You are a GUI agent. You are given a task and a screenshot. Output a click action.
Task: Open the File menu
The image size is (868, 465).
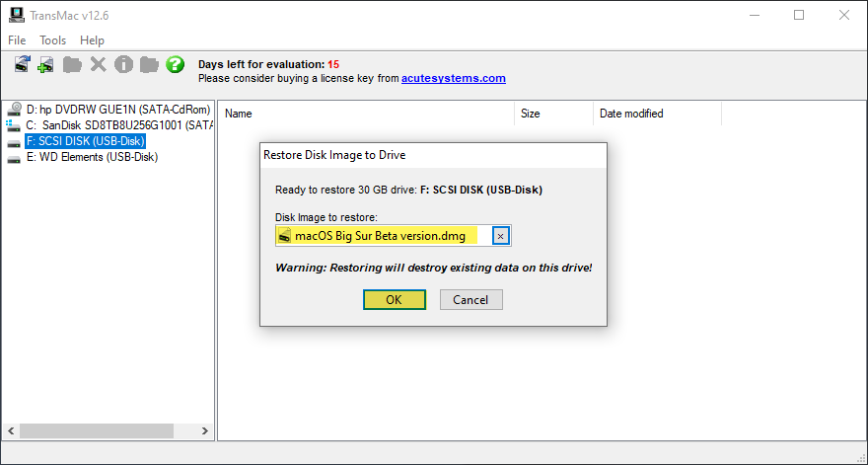click(17, 39)
